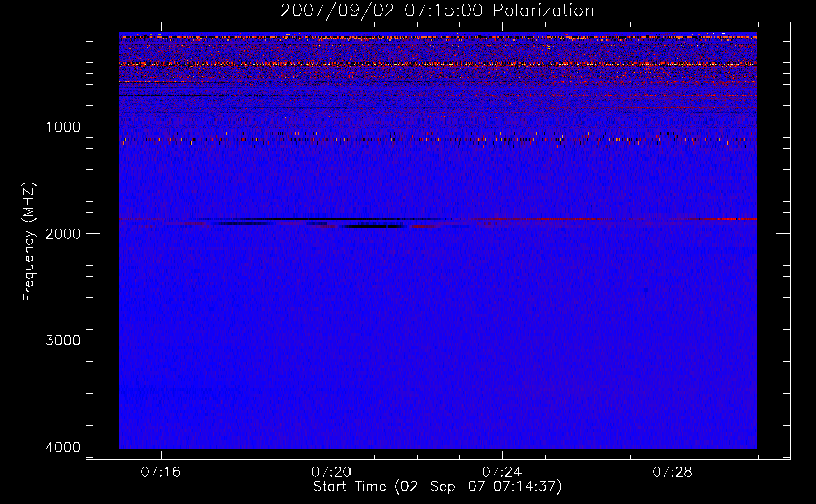Click the 07:28 time tick label
Viewport: 816px width, 504px height.
(672, 472)
